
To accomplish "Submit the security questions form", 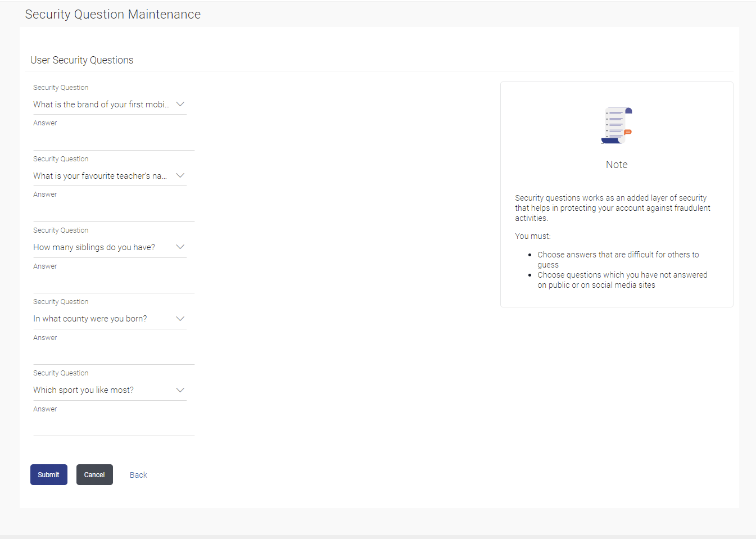I will coord(49,475).
